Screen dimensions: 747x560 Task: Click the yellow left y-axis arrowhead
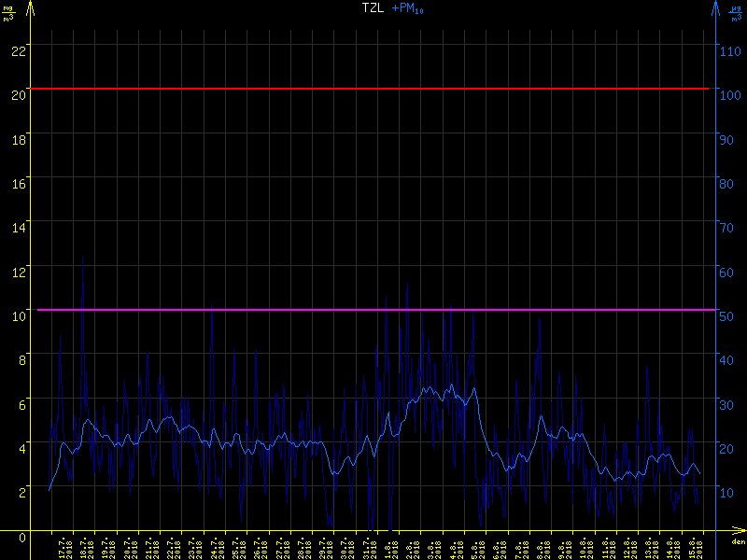(30, 8)
